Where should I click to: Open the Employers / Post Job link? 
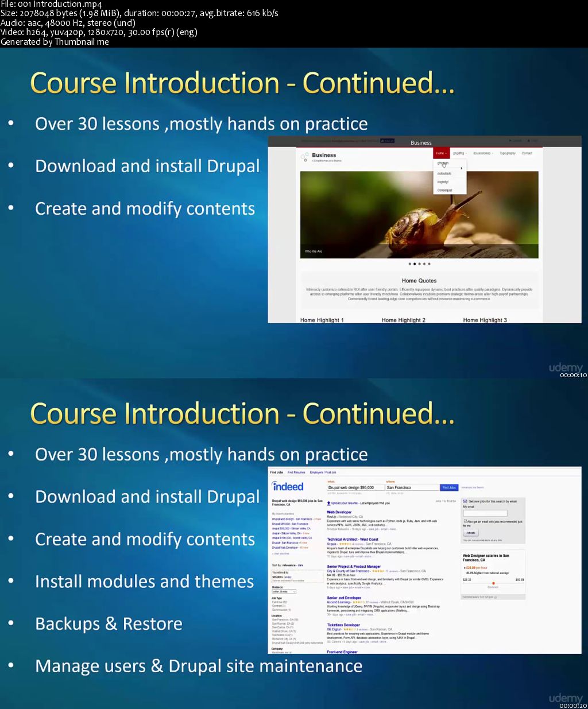[323, 472]
